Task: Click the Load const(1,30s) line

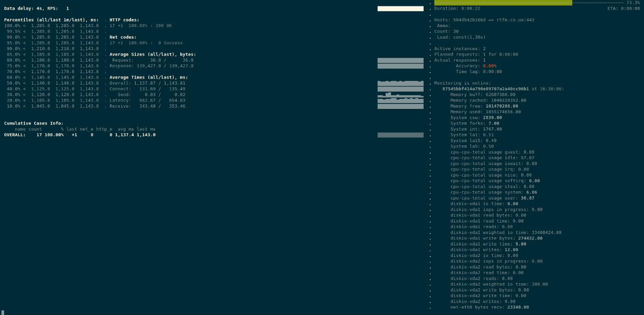Action: 461,37
